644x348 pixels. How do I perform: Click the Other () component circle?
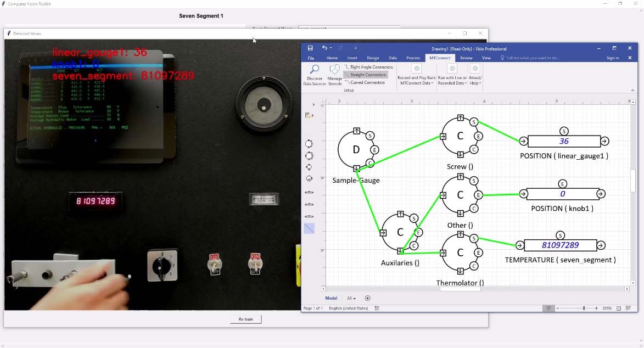tap(460, 195)
